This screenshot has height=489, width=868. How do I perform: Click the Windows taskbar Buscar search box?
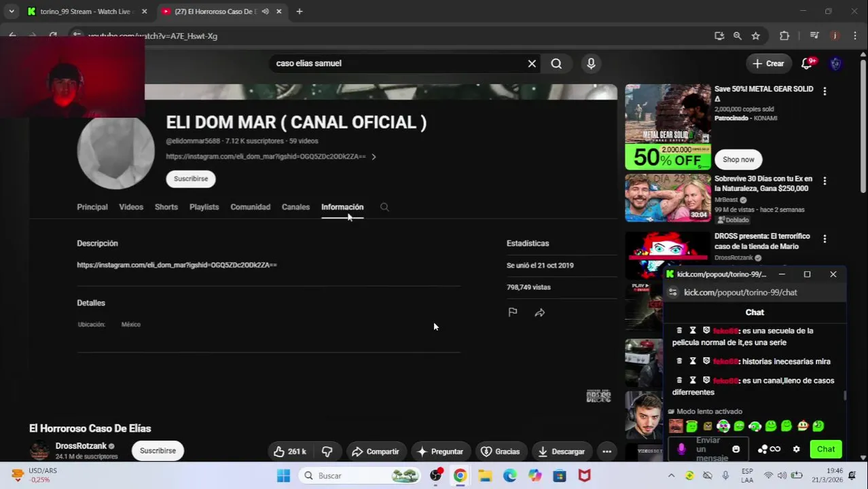tap(361, 475)
